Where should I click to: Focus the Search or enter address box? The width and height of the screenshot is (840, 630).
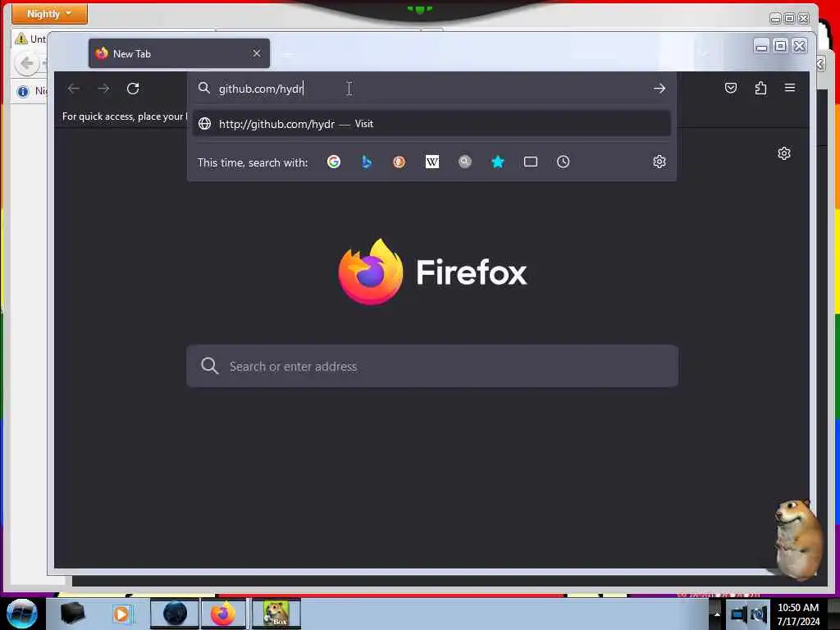[x=431, y=367]
